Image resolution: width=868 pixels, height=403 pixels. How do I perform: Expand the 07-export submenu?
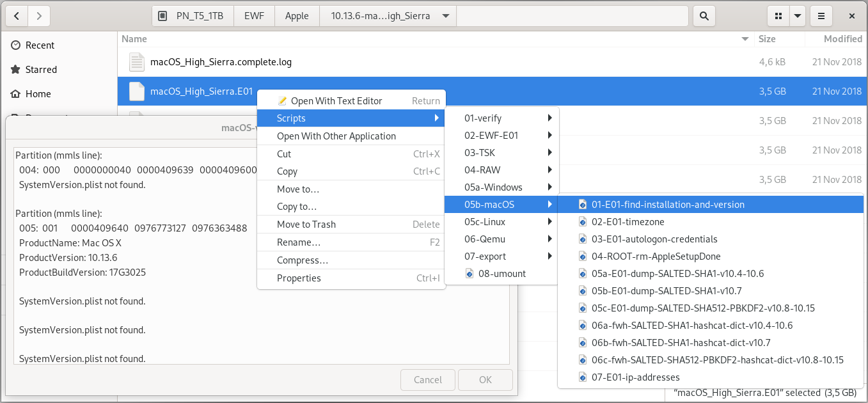(502, 257)
